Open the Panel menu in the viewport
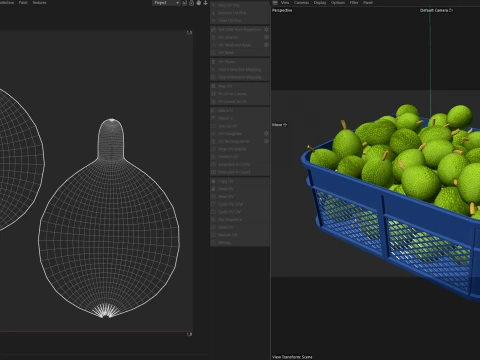The height and width of the screenshot is (360, 480). pyautogui.click(x=368, y=3)
